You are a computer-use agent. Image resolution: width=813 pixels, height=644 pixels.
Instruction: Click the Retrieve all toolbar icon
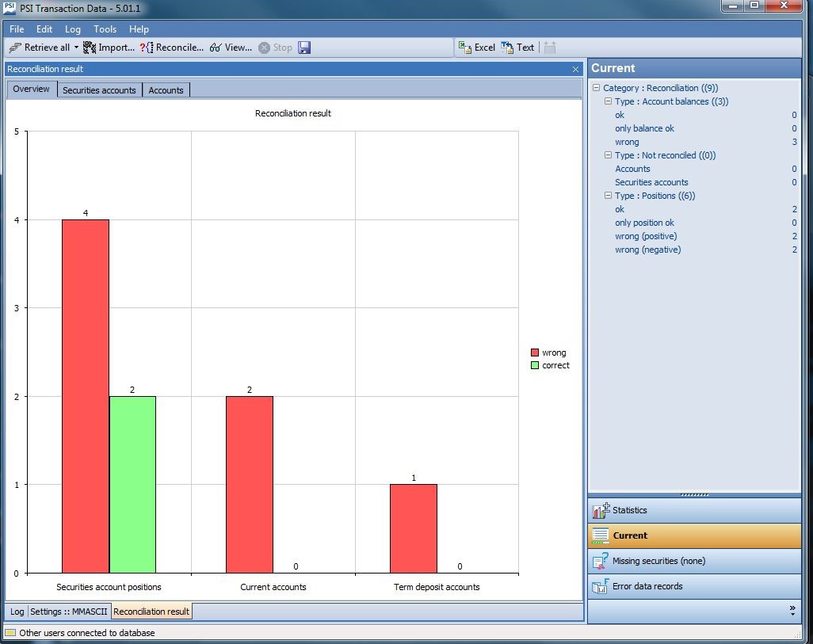point(15,48)
